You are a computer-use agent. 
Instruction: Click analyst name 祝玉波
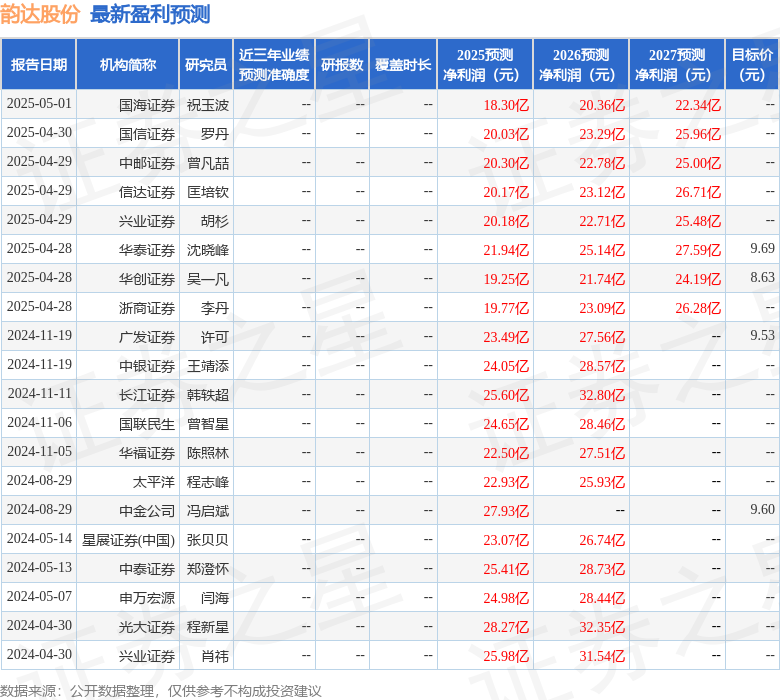[208, 105]
